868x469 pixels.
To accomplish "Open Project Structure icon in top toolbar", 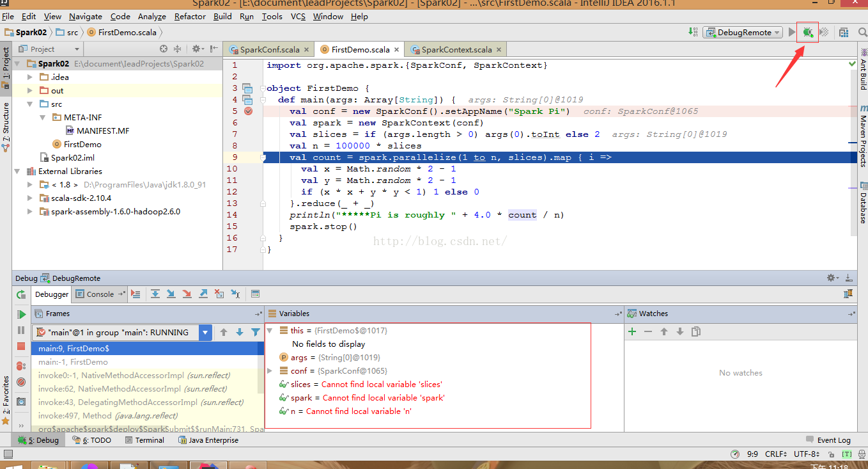I will pyautogui.click(x=844, y=32).
